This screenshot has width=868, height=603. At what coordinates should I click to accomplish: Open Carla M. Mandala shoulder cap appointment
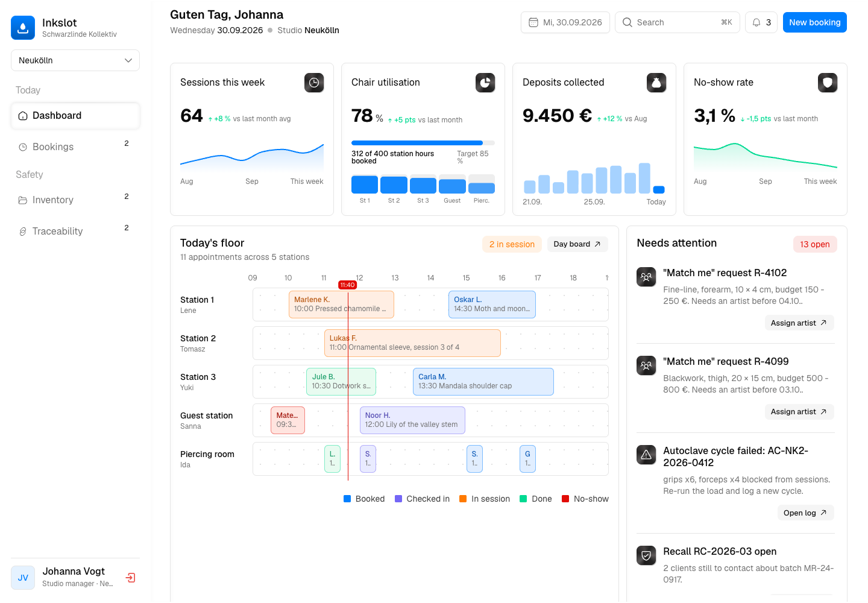click(483, 382)
